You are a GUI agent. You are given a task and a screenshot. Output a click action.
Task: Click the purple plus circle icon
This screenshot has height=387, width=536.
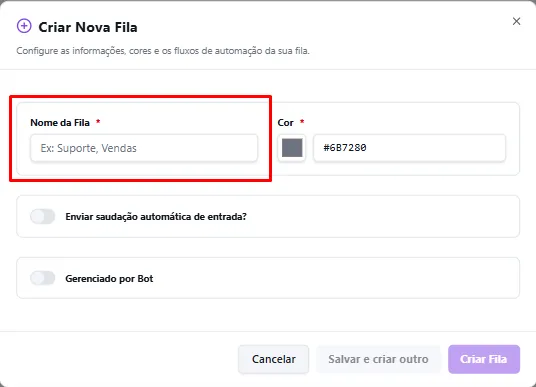(24, 26)
